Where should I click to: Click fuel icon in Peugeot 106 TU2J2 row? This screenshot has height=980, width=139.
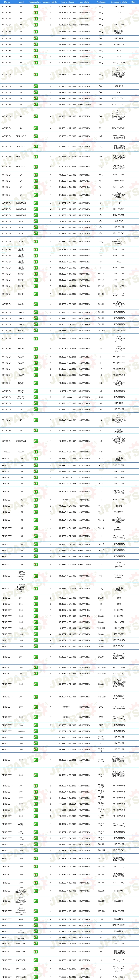click(36, 506)
